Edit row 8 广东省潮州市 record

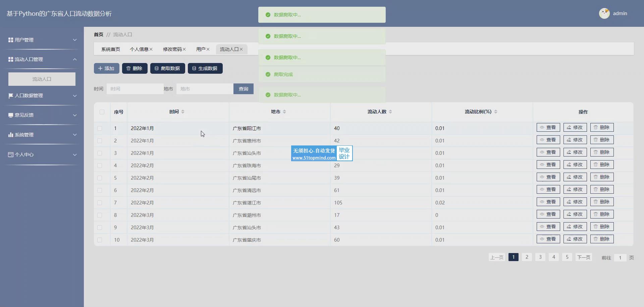point(575,214)
